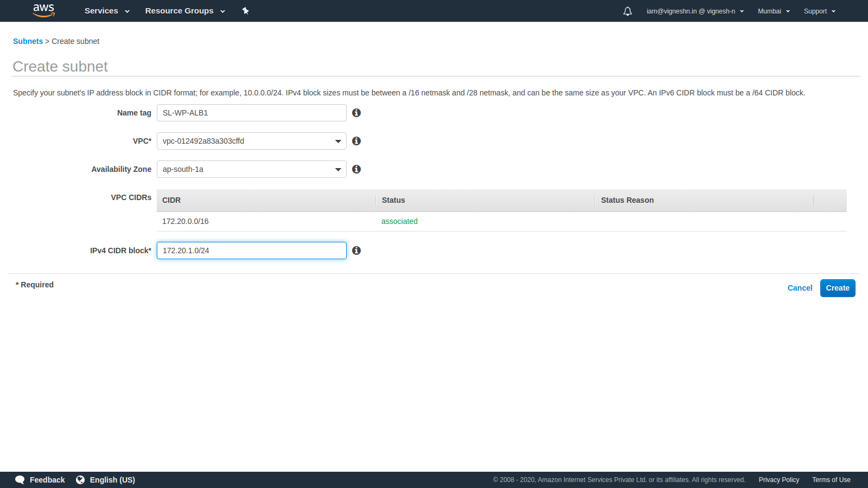The image size is (868, 488).
Task: Click the Feedback speech bubble icon
Action: click(x=20, y=480)
